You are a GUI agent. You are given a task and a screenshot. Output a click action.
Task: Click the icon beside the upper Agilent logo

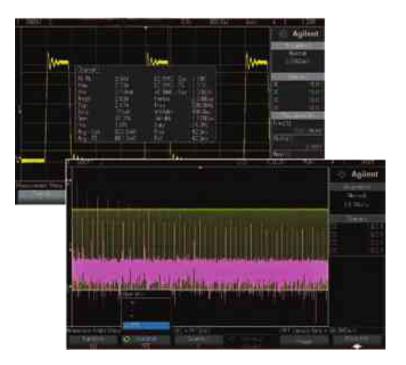(x=283, y=34)
